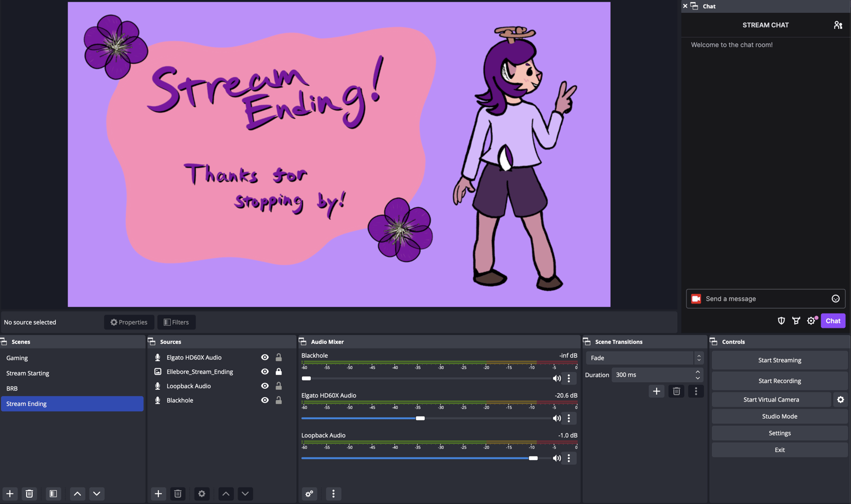
Task: Toggle visibility of Elgato HD60X Audio source
Action: [x=265, y=357]
